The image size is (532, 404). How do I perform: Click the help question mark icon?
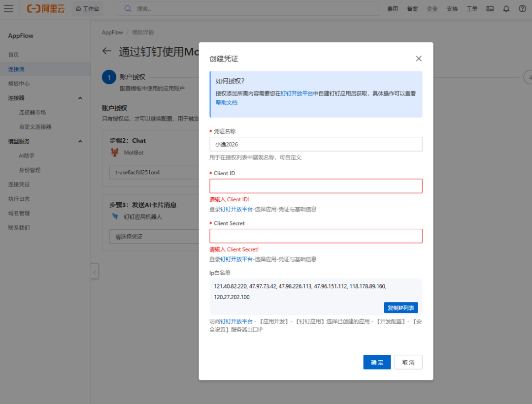click(x=522, y=8)
